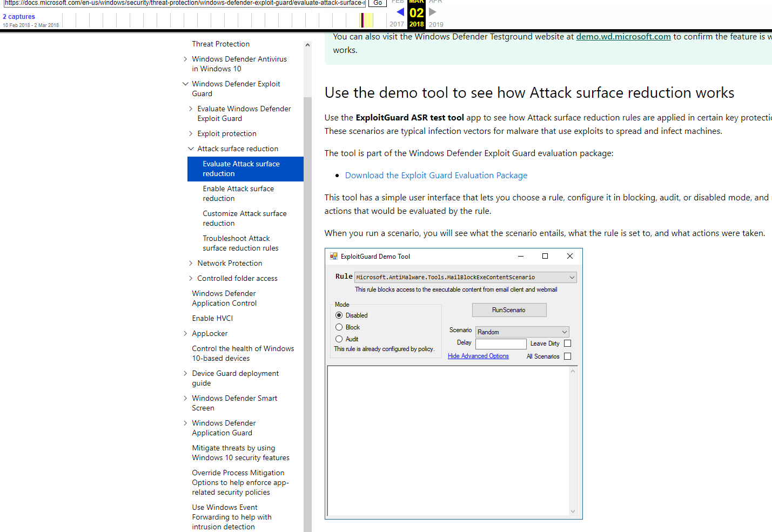Click the Go button beside the URL
This screenshot has width=772, height=532.
point(378,3)
